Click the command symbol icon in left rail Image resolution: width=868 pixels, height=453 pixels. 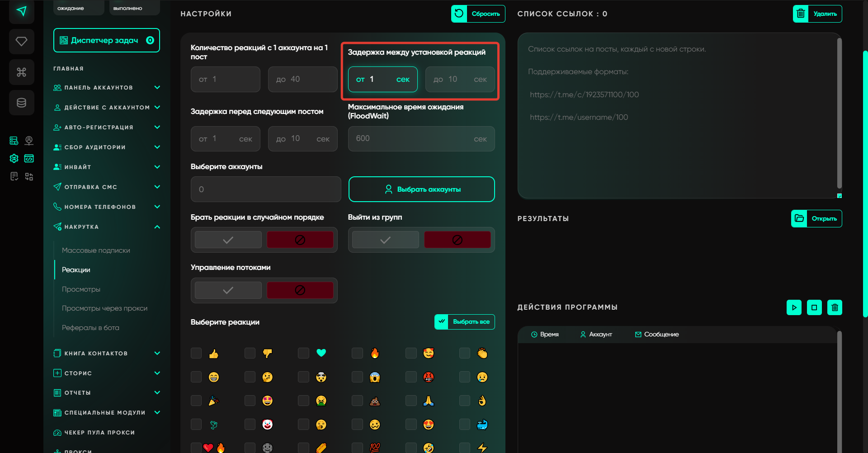(x=22, y=72)
